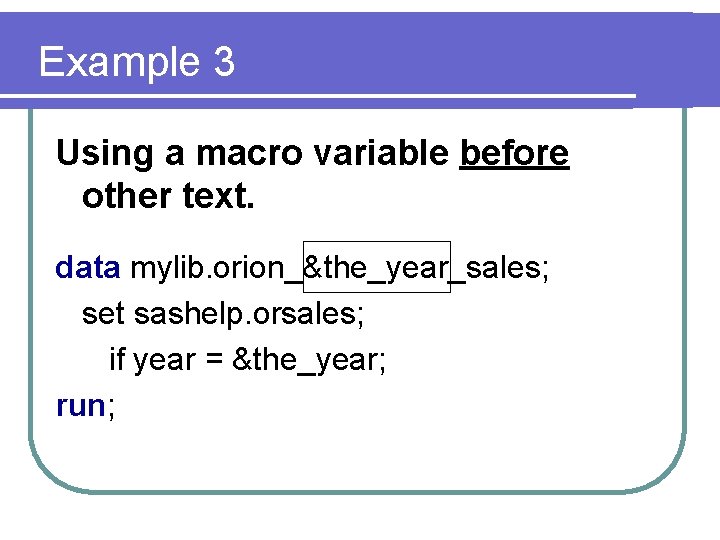Click "_sales;" after the boxed text
Viewport: 720px width, 540px height.
click(x=499, y=268)
